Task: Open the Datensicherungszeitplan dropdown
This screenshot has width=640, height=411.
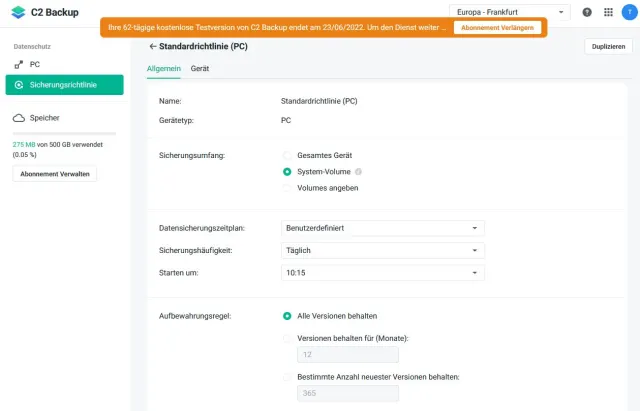Action: point(383,228)
